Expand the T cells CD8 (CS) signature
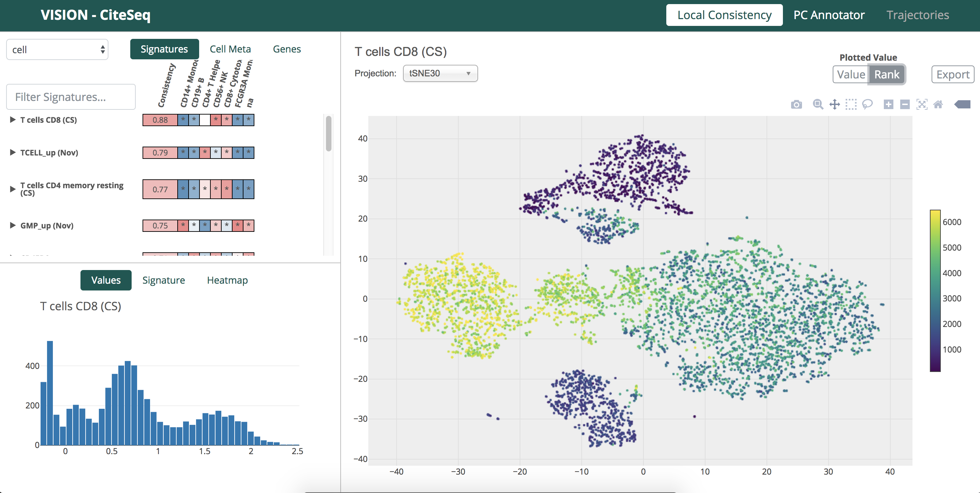Viewport: 980px width, 493px height. point(12,120)
